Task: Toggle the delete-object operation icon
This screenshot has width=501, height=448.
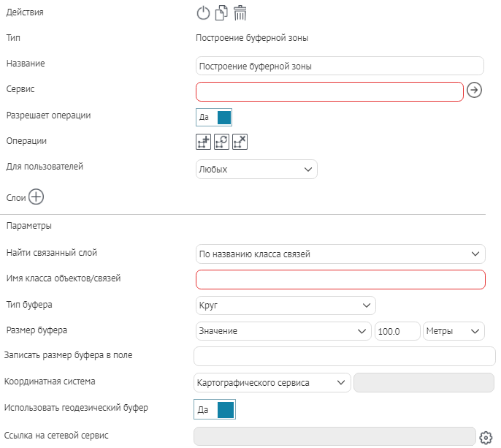Action: coord(240,142)
